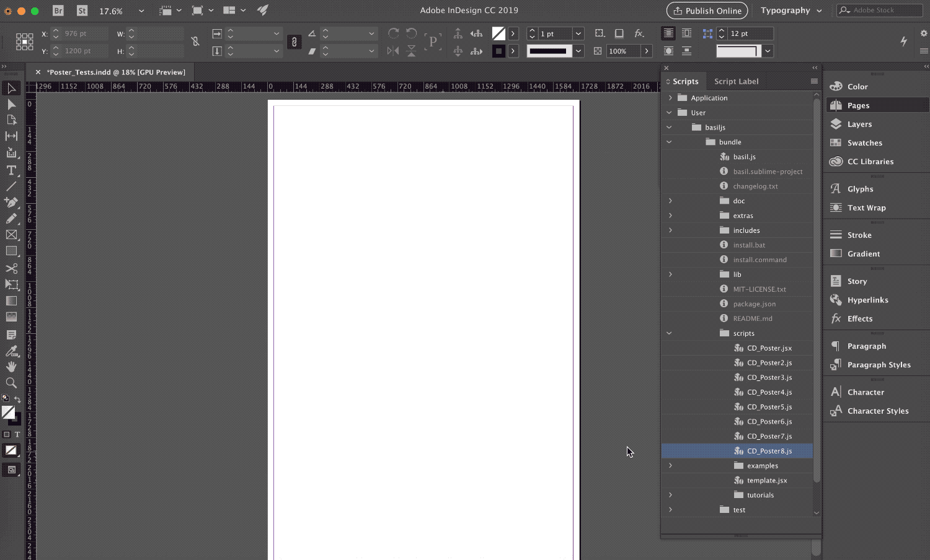The image size is (930, 560).
Task: Click the drop shadow icon
Action: (x=619, y=33)
